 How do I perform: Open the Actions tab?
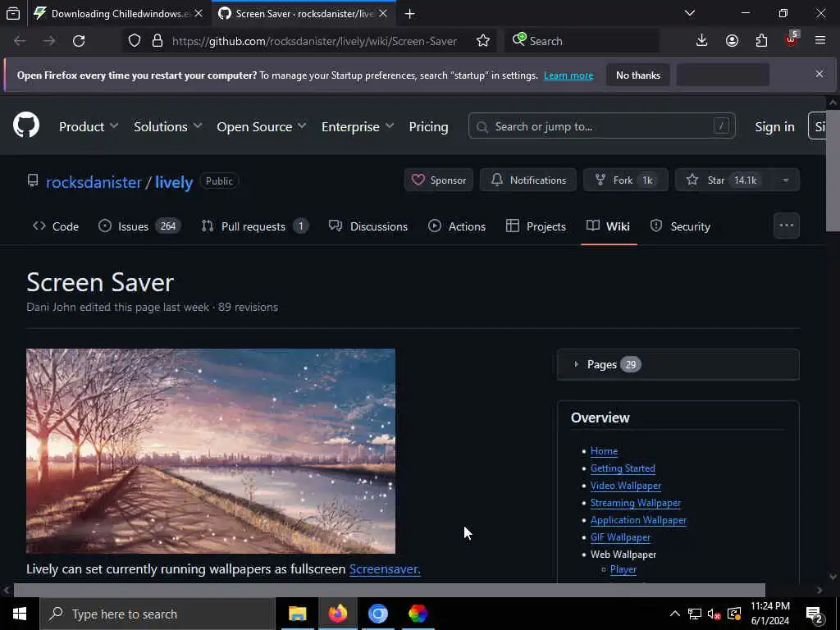coord(457,226)
